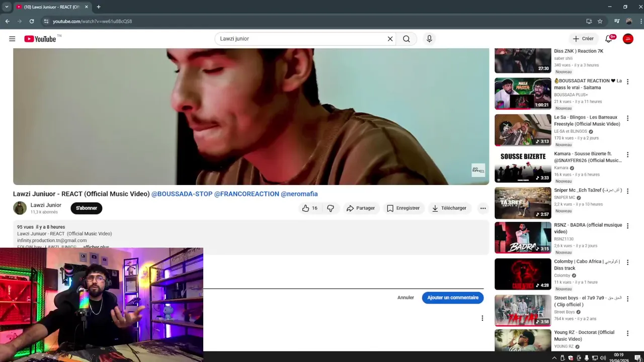Like the video with thumbs up
The width and height of the screenshot is (644, 362).
[x=309, y=208]
